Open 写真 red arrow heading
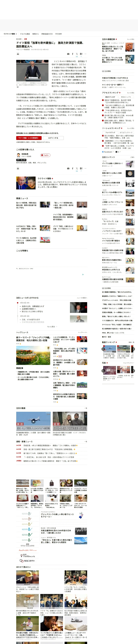Image resolution: width=138 pixels, height=644 pixels. pos(105,363)
